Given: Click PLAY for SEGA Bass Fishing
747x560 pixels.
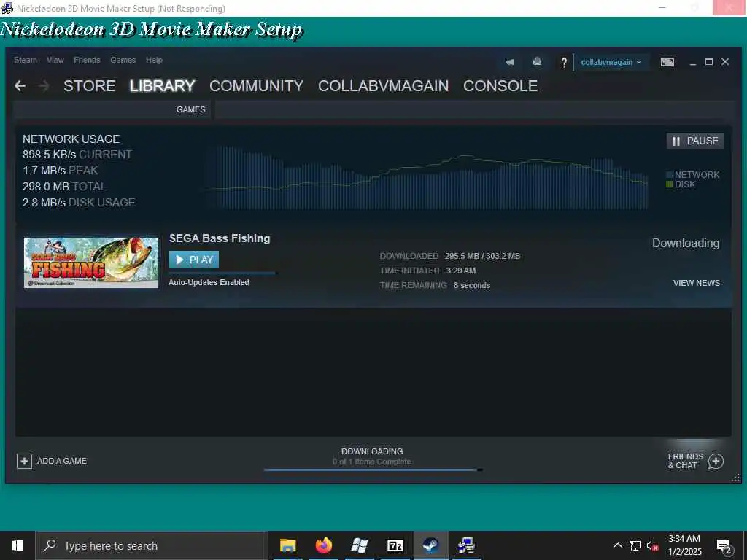Looking at the screenshot, I should tap(193, 260).
